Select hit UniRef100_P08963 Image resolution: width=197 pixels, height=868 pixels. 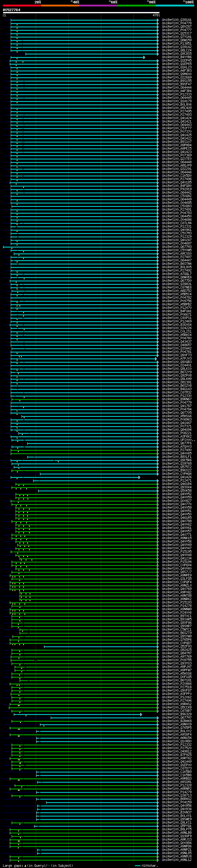[x=177, y=419]
